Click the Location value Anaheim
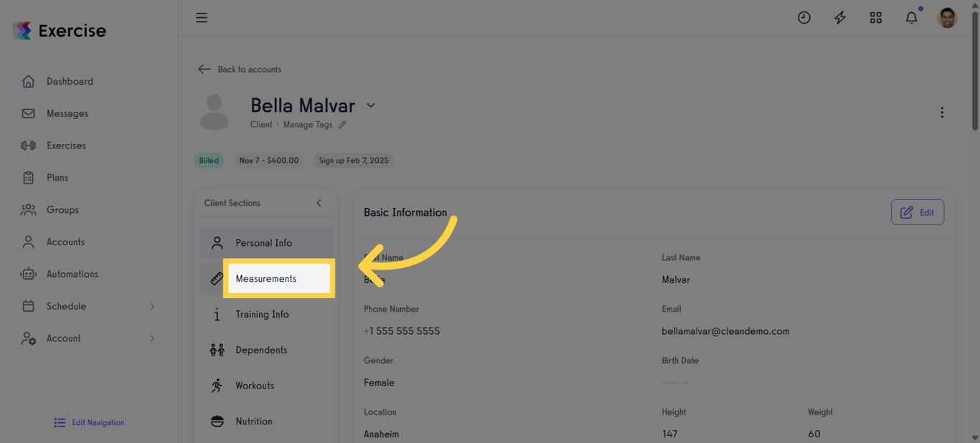 click(x=381, y=434)
